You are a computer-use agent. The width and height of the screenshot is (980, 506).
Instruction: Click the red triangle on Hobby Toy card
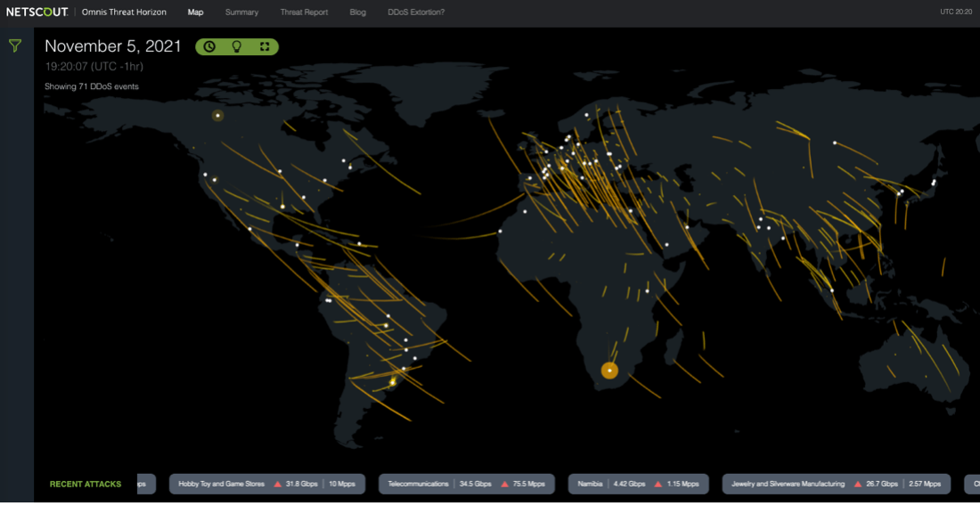coord(277,484)
